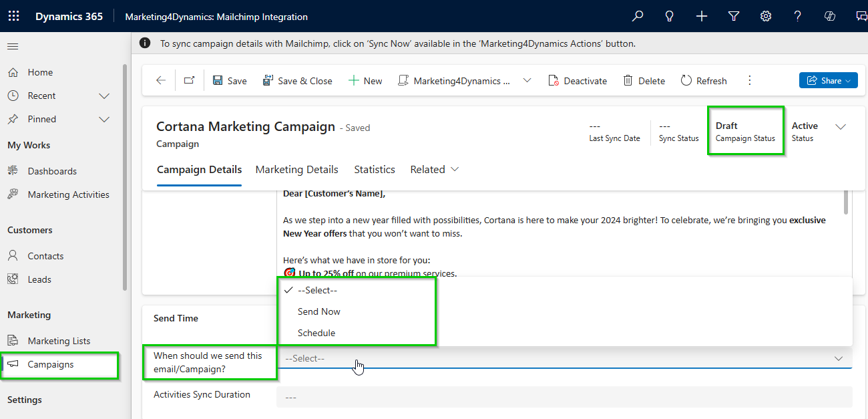The image size is (868, 419).
Task: Open the global search magnifier
Action: (636, 15)
